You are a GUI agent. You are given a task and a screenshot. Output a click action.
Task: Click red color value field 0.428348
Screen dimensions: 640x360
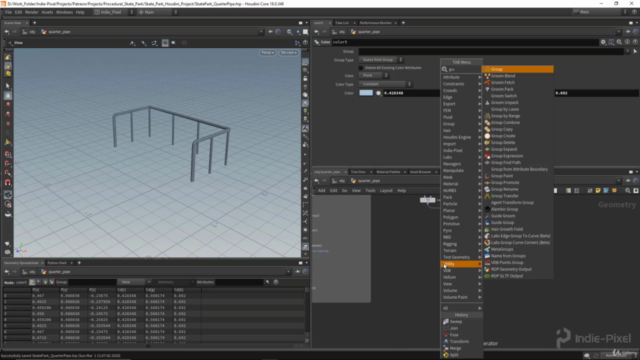411,93
